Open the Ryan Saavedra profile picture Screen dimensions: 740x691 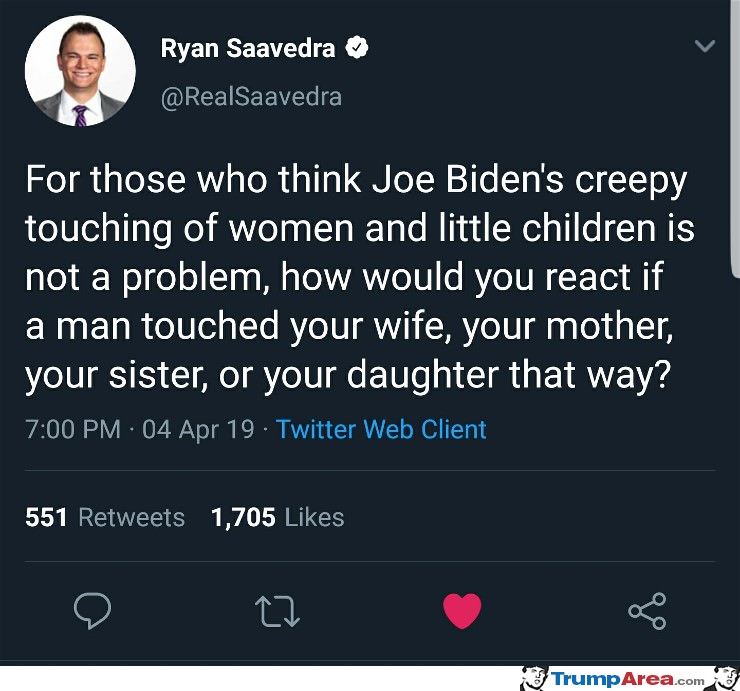[x=80, y=71]
